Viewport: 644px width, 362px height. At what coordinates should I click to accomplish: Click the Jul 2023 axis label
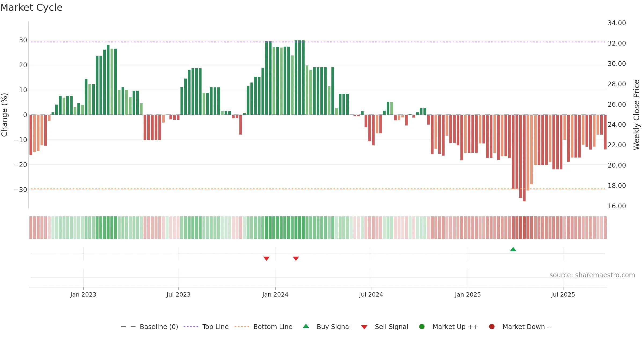tap(178, 294)
